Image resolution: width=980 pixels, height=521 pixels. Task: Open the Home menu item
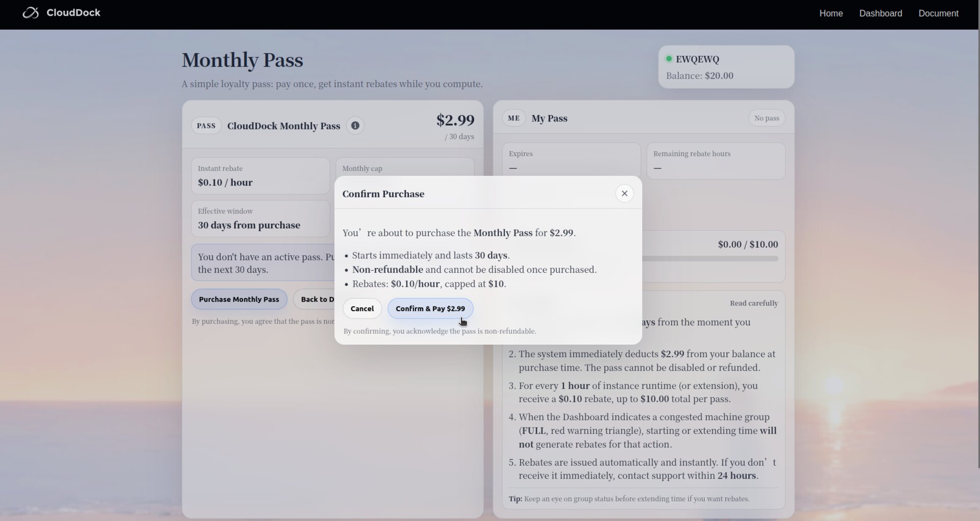pos(831,13)
